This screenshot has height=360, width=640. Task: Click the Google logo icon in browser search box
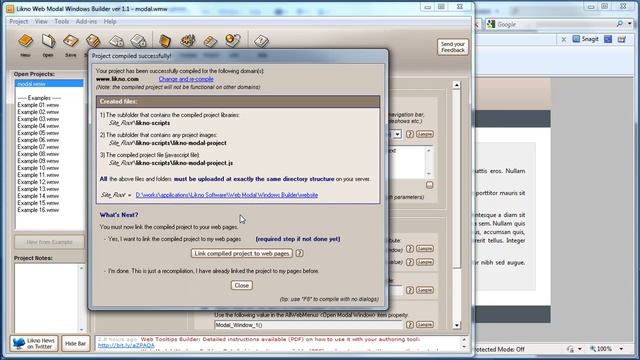(x=491, y=24)
